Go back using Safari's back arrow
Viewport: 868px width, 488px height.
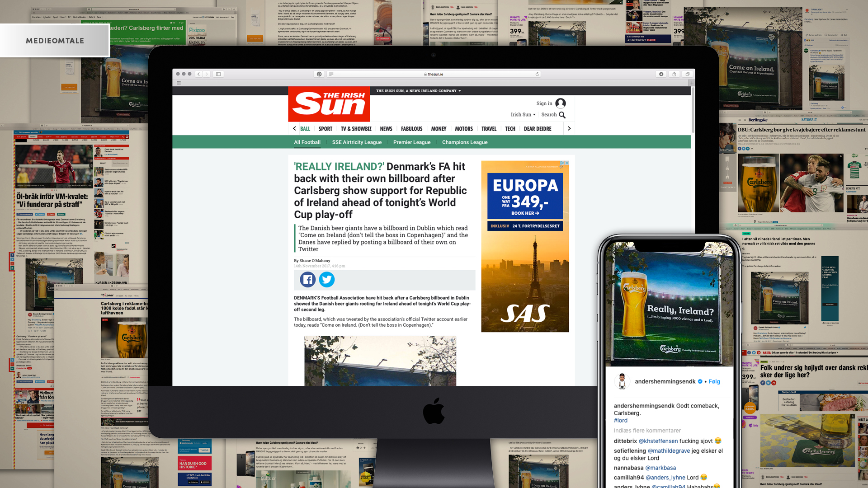198,74
